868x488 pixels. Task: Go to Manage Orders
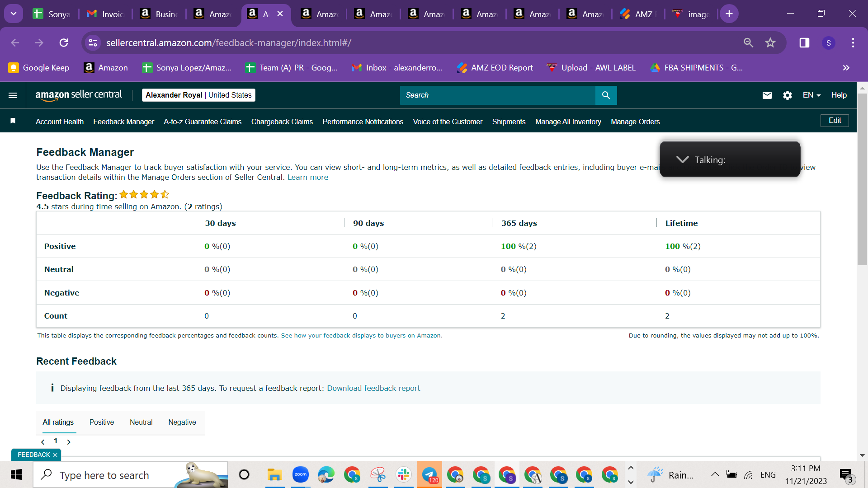point(635,122)
